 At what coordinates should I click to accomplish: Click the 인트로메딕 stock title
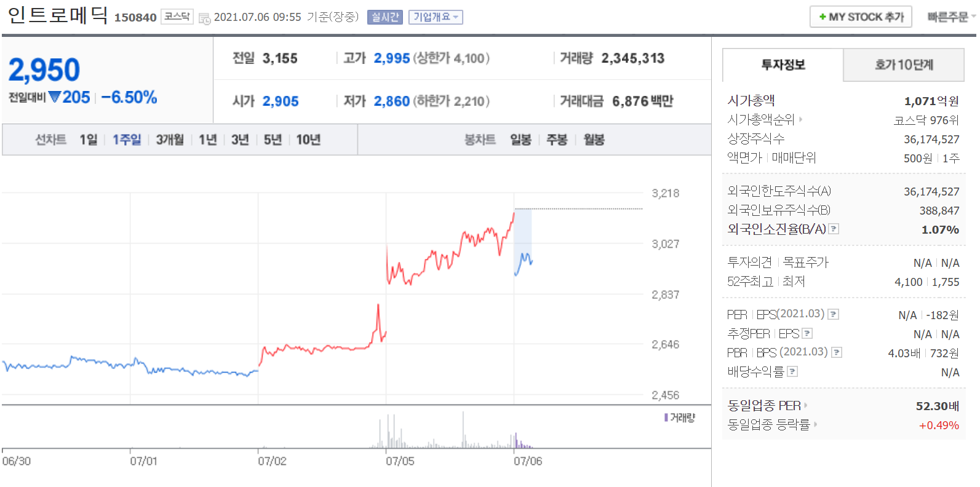[x=58, y=15]
